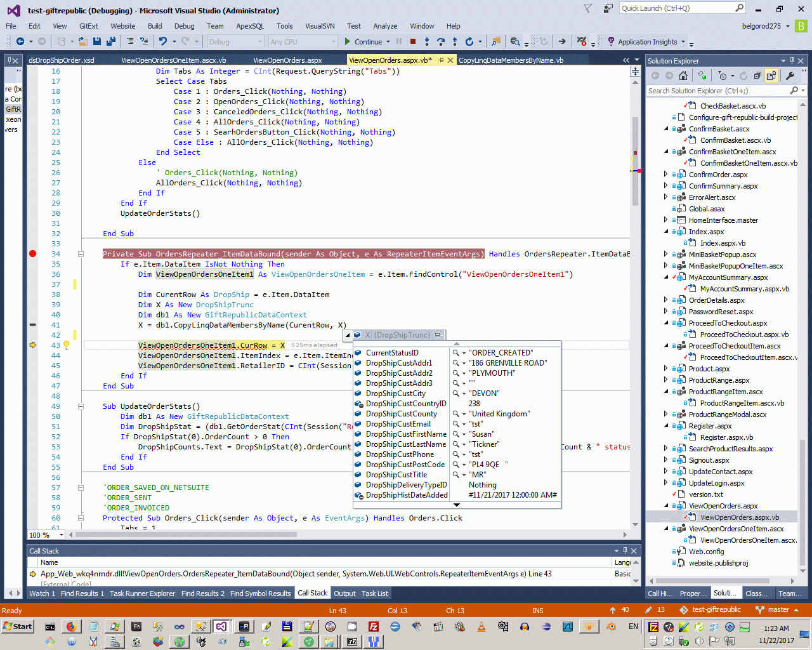Click the Search Solution Explorer field
Image resolution: width=812 pixels, height=650 pixels.
(717, 91)
